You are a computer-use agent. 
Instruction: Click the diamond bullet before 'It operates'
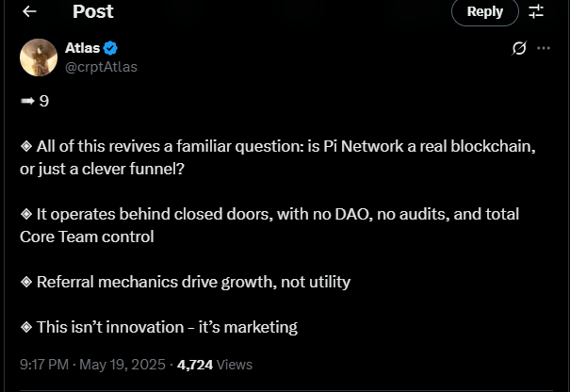(x=25, y=215)
